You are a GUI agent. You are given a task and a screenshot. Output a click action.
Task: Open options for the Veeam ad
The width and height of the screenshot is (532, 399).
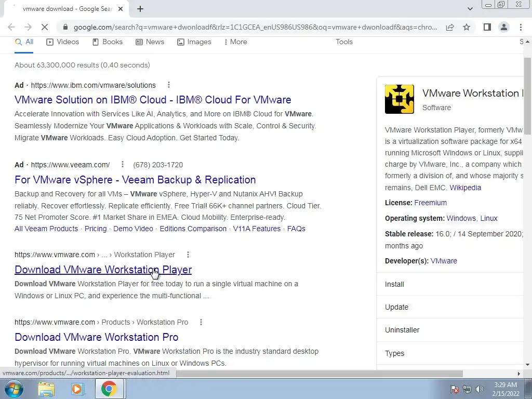123,165
